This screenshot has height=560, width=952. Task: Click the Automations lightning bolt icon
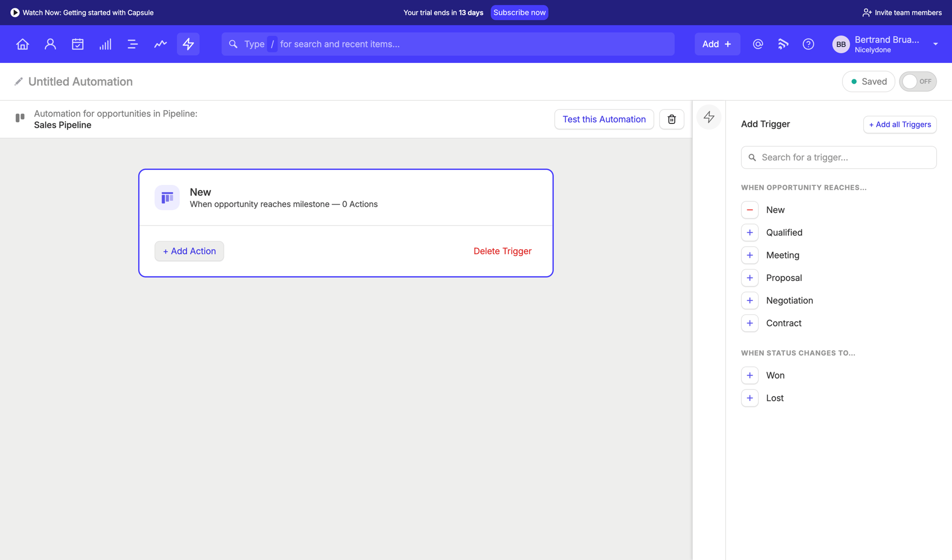pyautogui.click(x=188, y=44)
